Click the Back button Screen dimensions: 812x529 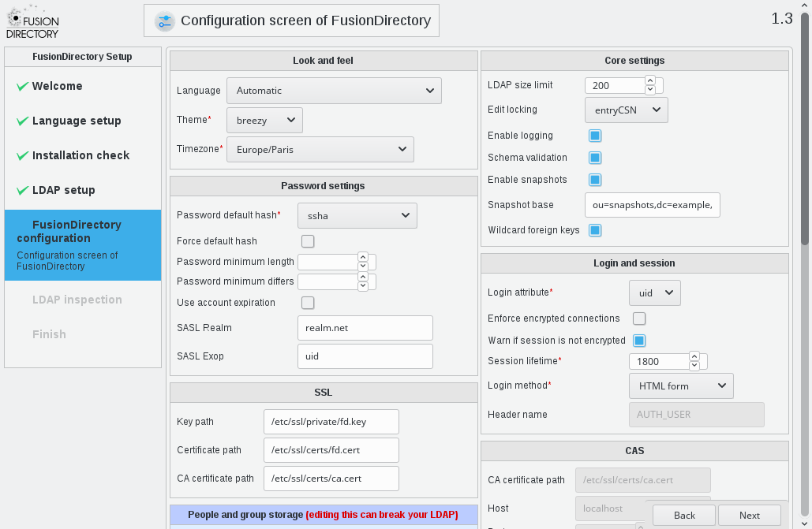[x=684, y=516]
